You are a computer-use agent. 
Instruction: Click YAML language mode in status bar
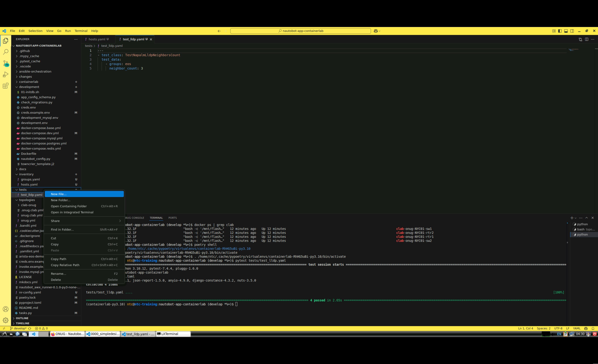577,328
